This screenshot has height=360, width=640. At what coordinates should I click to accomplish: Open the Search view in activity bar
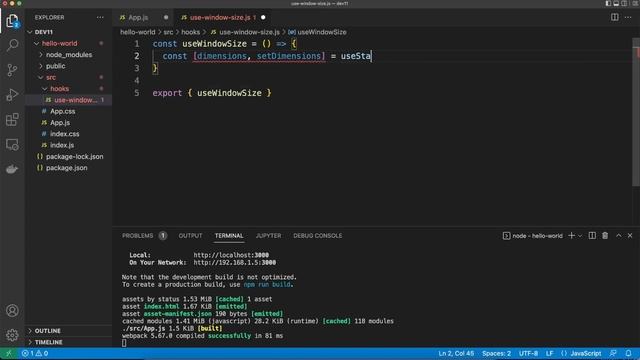(12, 45)
